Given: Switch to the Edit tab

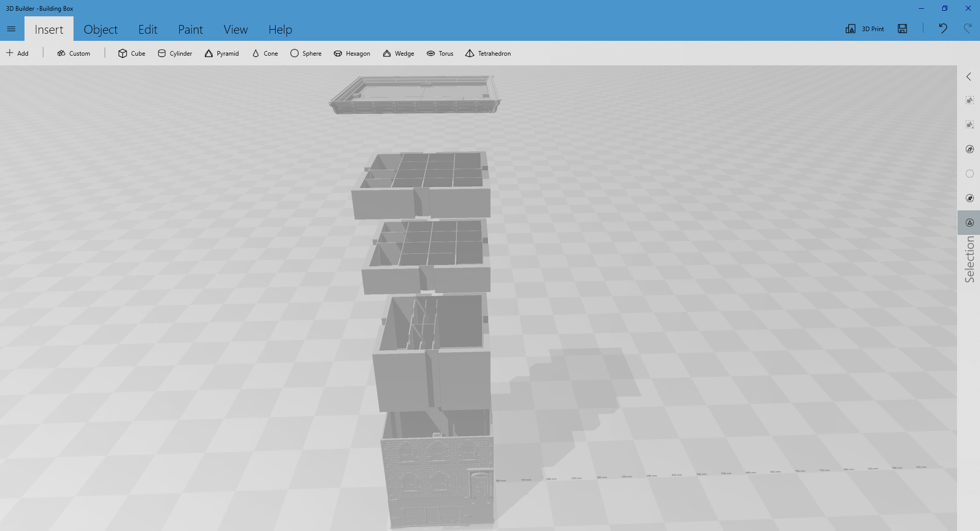Looking at the screenshot, I should pyautogui.click(x=148, y=29).
